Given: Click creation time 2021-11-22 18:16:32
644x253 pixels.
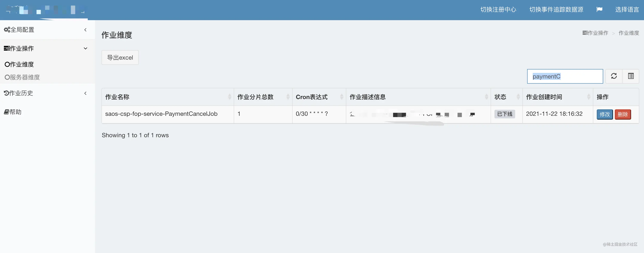Looking at the screenshot, I should [x=554, y=114].
